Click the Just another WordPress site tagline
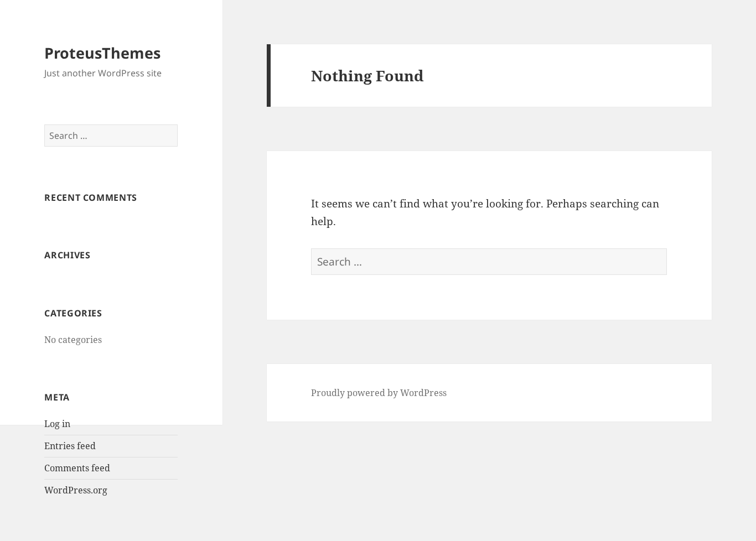 click(103, 73)
